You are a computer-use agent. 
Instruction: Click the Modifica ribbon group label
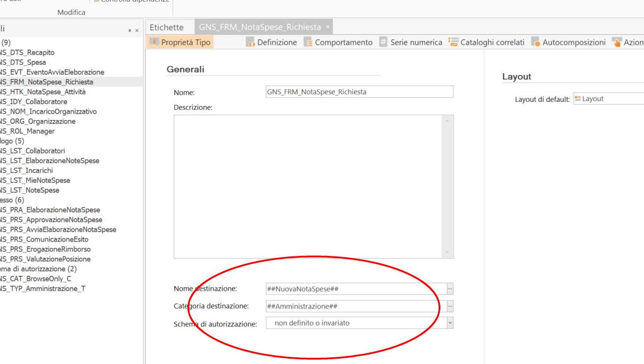pos(71,12)
